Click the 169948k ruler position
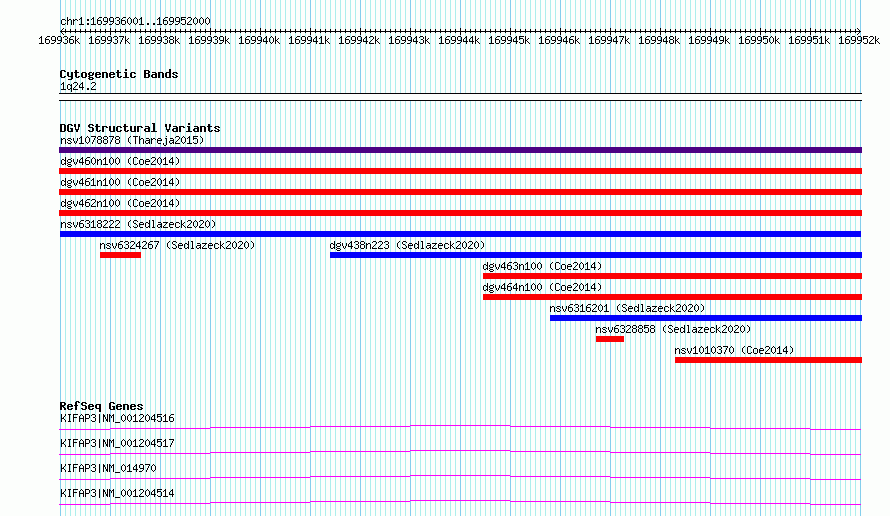Image resolution: width=890 pixels, height=516 pixels. pyautogui.click(x=659, y=40)
